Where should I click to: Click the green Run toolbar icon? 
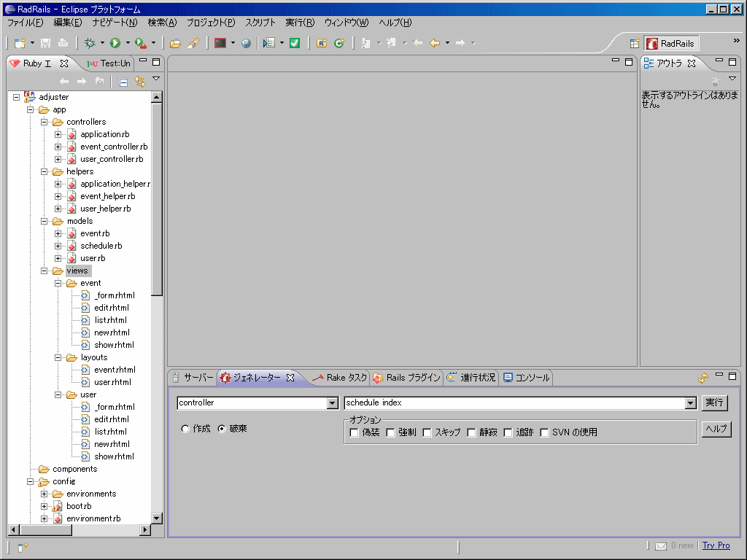tap(114, 42)
